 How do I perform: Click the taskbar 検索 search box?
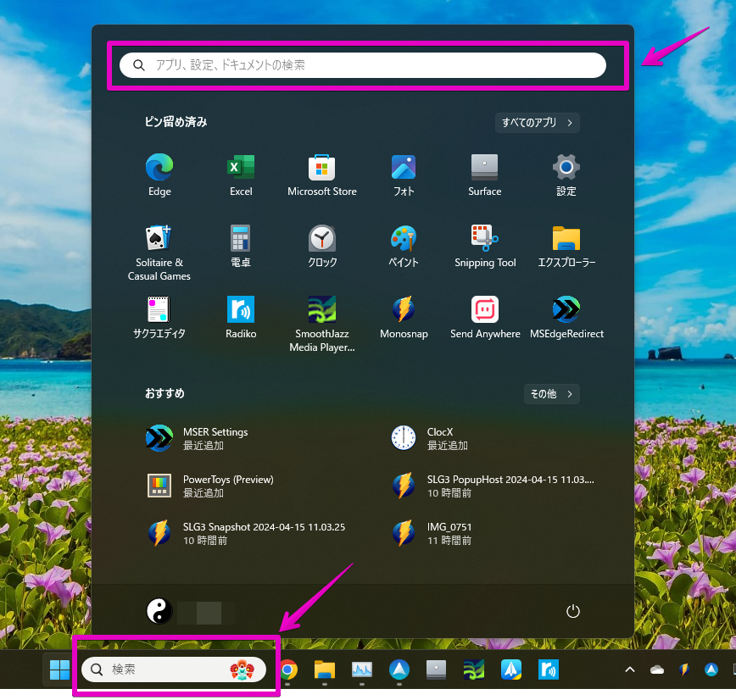(174, 669)
